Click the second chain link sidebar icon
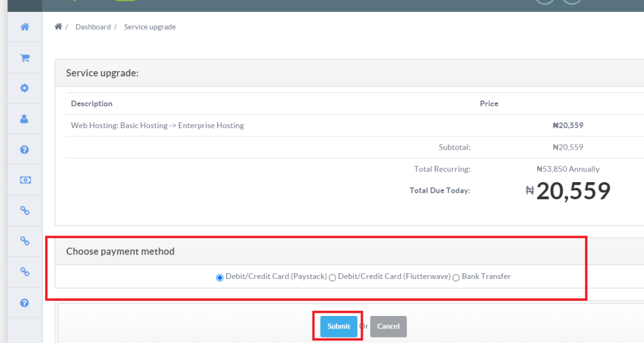This screenshot has height=343, width=644. (25, 241)
